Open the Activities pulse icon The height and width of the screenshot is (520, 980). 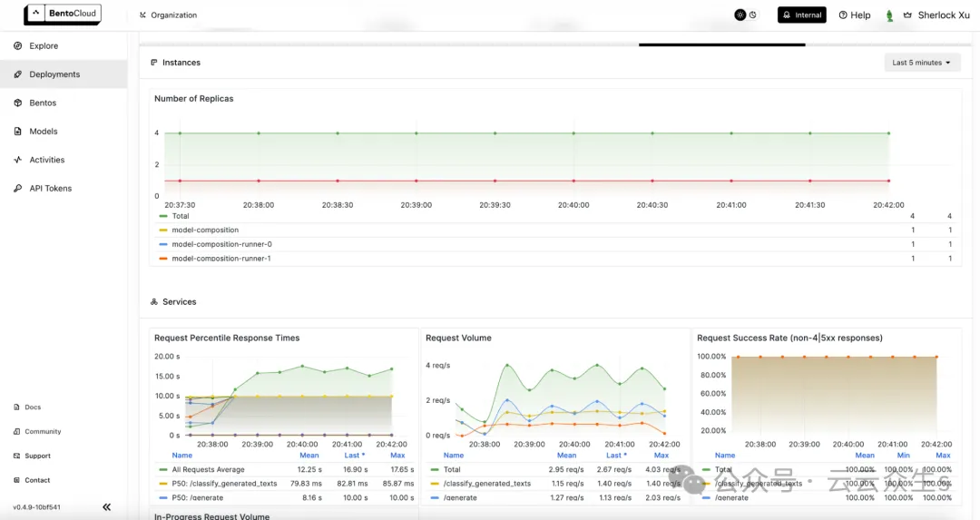18,160
